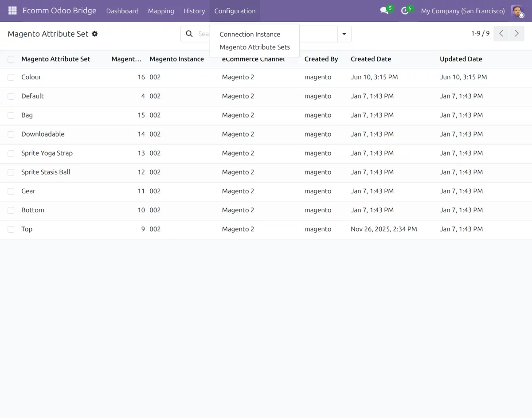
Task: Click Magento ID value 16
Action: tap(141, 77)
